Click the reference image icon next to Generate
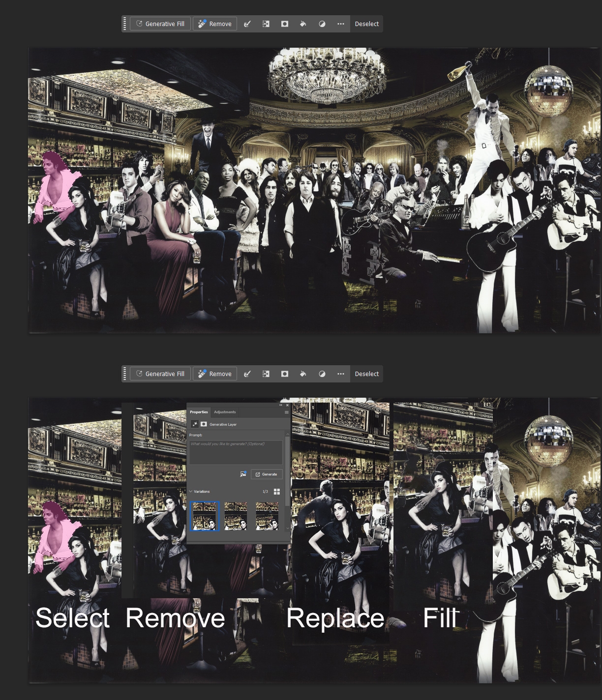Image resolution: width=602 pixels, height=700 pixels. tap(243, 474)
